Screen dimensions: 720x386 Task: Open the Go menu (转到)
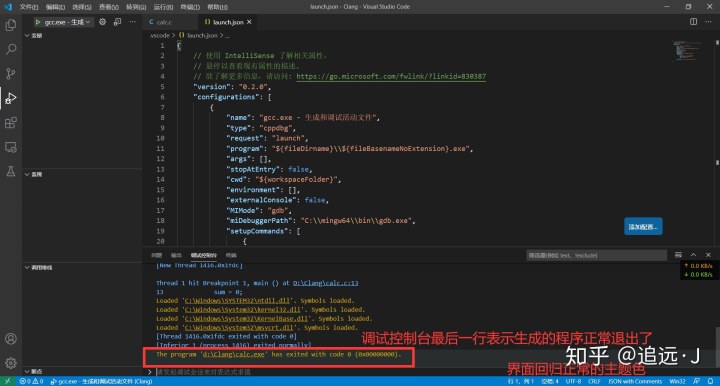[136, 7]
